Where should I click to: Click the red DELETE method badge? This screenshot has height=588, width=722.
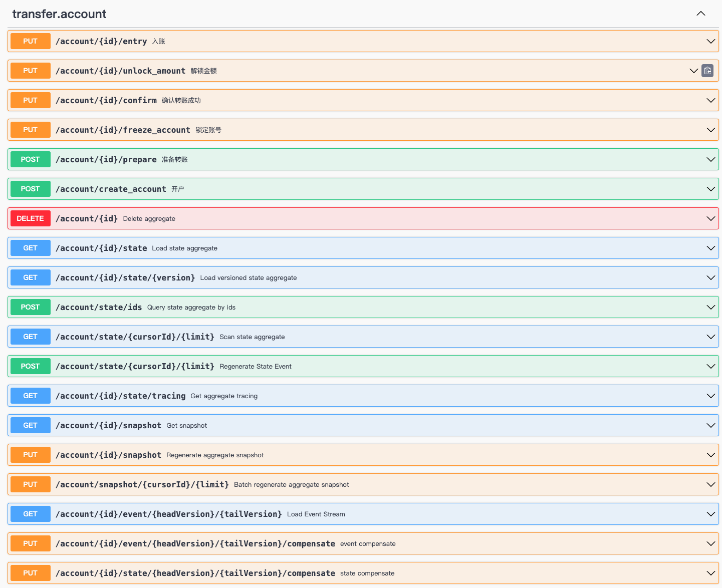click(30, 218)
